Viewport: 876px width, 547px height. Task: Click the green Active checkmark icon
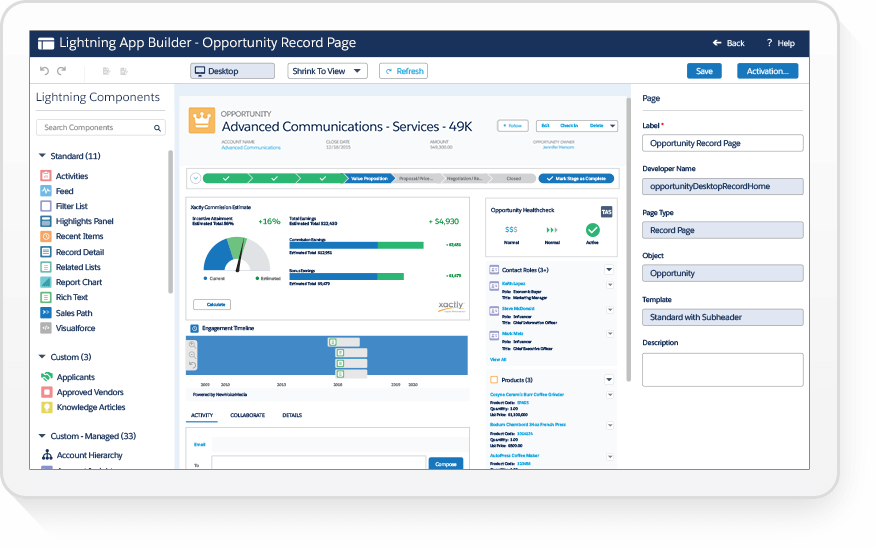click(592, 230)
